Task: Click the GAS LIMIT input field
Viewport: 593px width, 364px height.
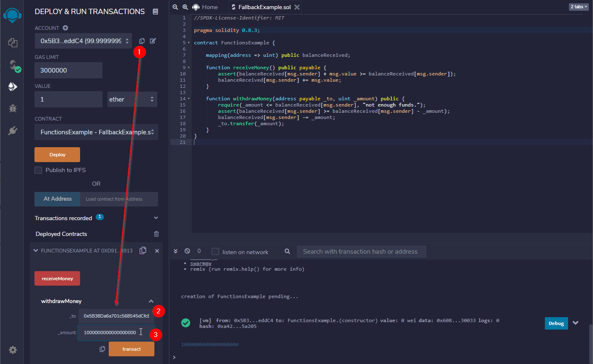Action: point(68,70)
